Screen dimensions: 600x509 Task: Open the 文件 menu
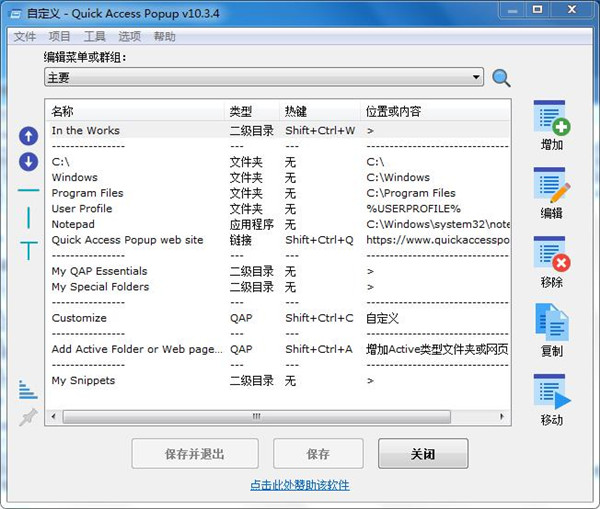(x=25, y=37)
